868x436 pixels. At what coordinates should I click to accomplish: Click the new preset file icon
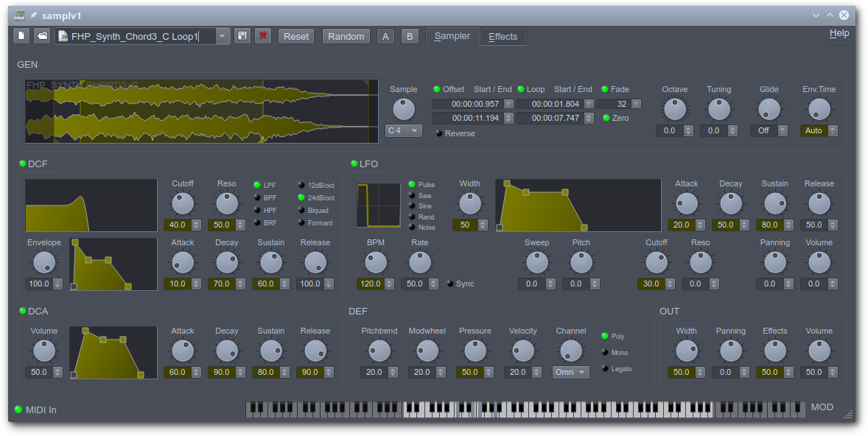click(x=21, y=36)
